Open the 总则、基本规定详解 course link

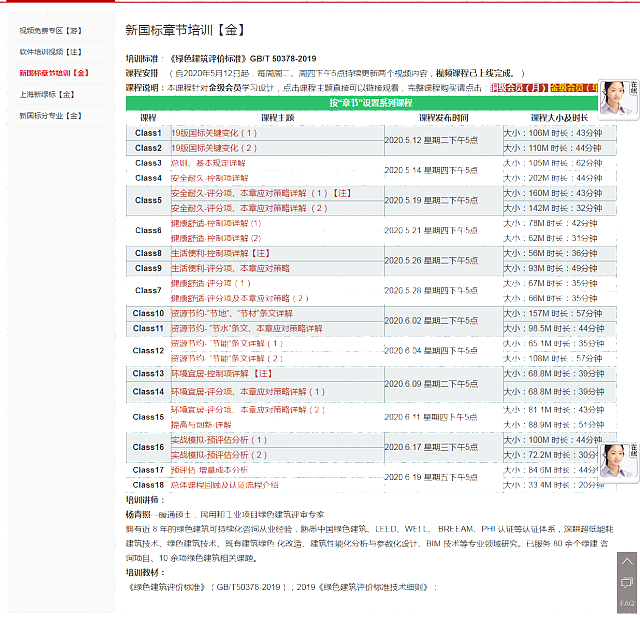coord(208,163)
